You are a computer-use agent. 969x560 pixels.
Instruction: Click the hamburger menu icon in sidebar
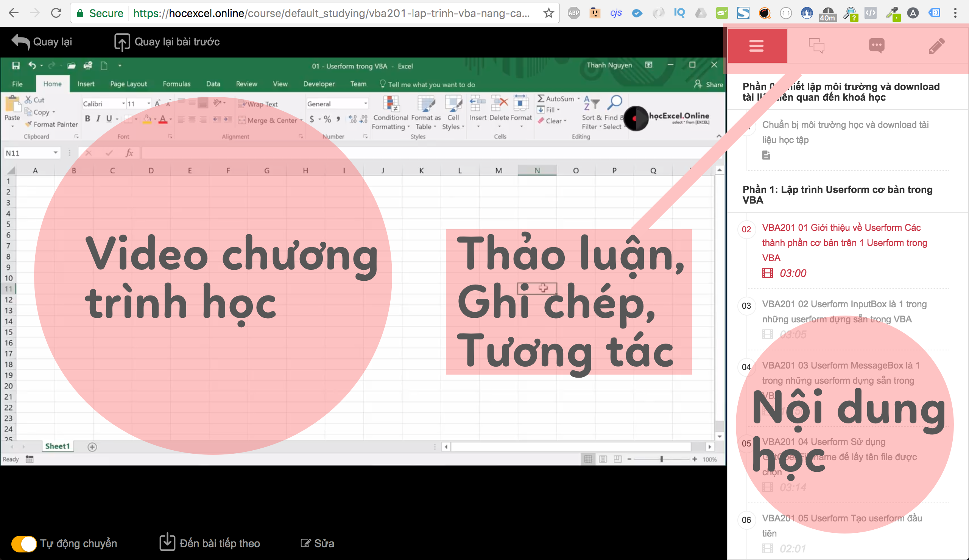coord(756,46)
